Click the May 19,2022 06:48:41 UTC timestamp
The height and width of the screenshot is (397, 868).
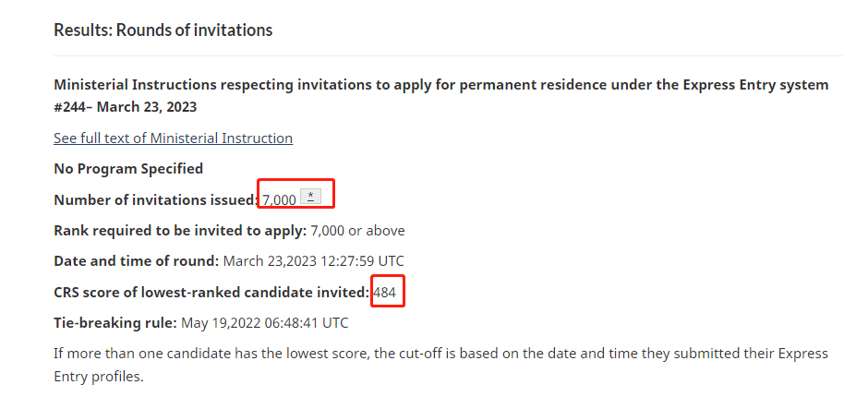[265, 323]
